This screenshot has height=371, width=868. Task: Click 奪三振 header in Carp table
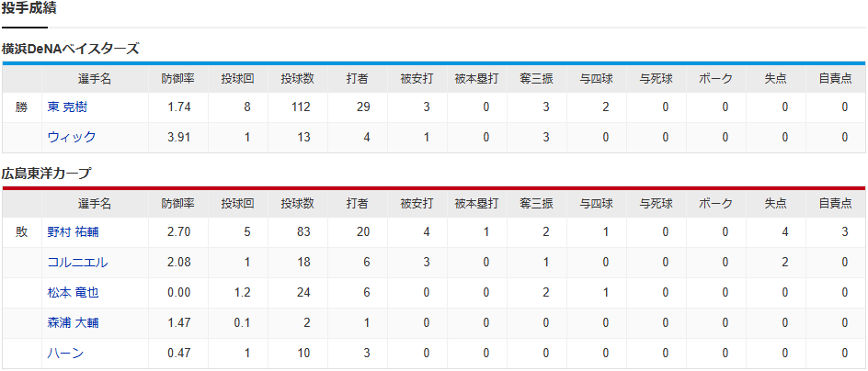point(536,203)
